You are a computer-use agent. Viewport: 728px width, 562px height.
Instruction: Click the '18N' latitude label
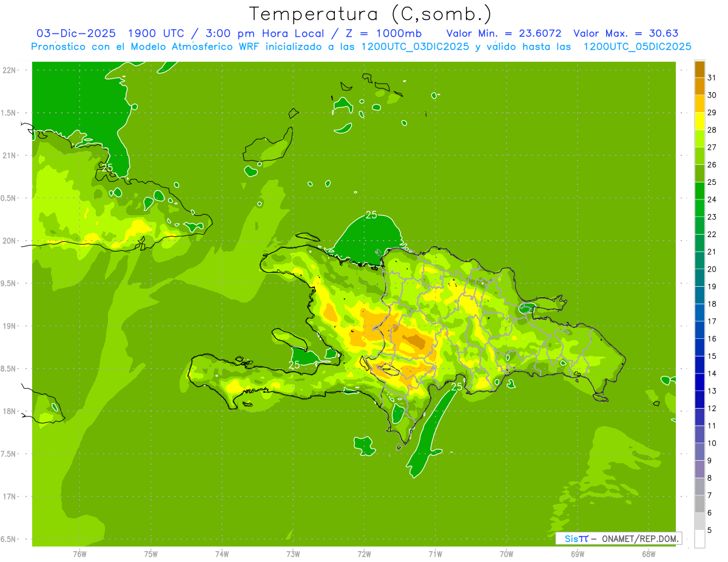click(x=9, y=411)
